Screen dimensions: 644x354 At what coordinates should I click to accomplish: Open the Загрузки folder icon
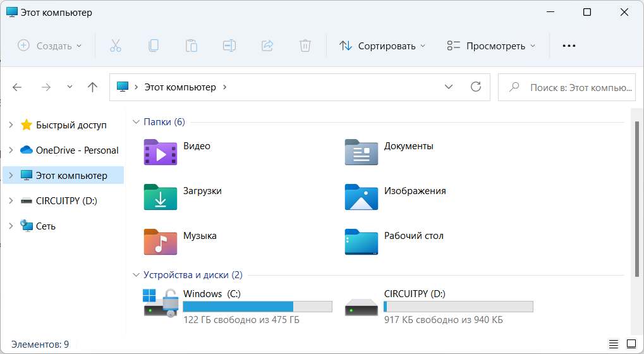[161, 197]
